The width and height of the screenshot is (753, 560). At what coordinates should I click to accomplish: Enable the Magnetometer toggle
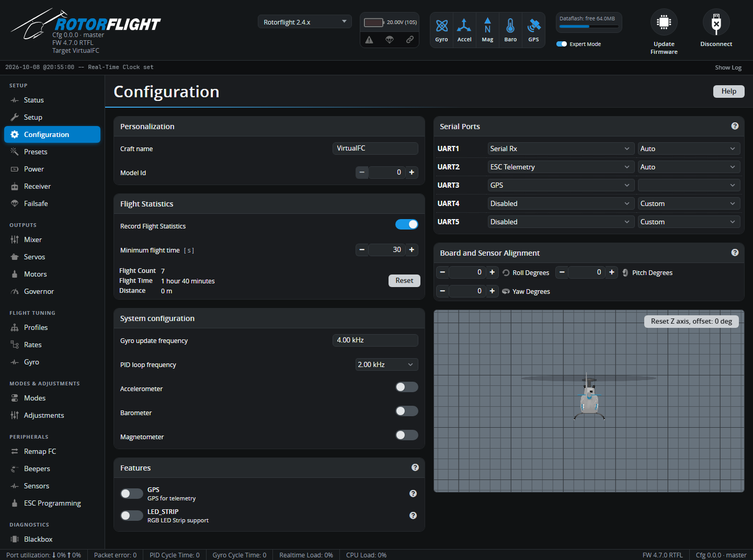407,435
